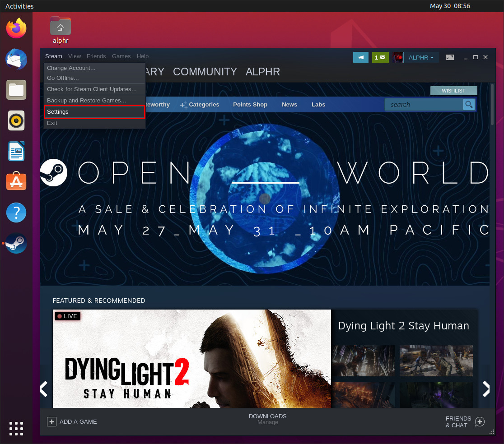Image resolution: width=504 pixels, height=444 pixels.
Task: Launch Thunderbird mail from the dock
Action: tap(16, 60)
